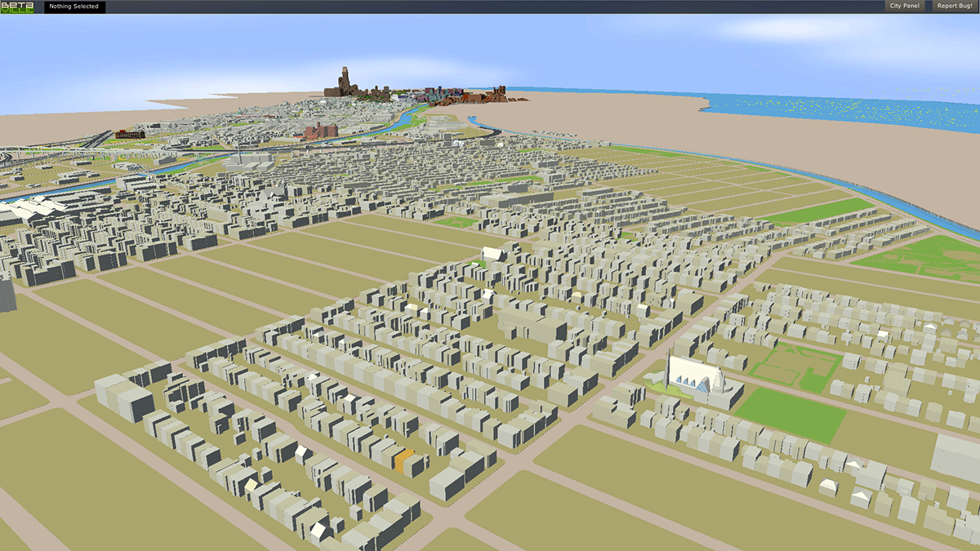Select the tall brown skyscraper on the horizon
The width and height of the screenshot is (980, 551).
coord(345,82)
